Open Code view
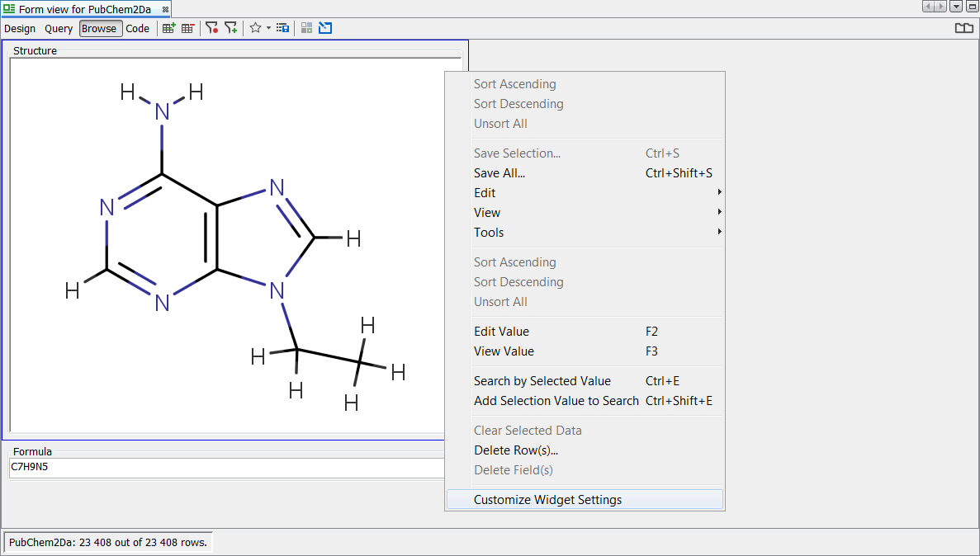The image size is (980, 556). 138,28
